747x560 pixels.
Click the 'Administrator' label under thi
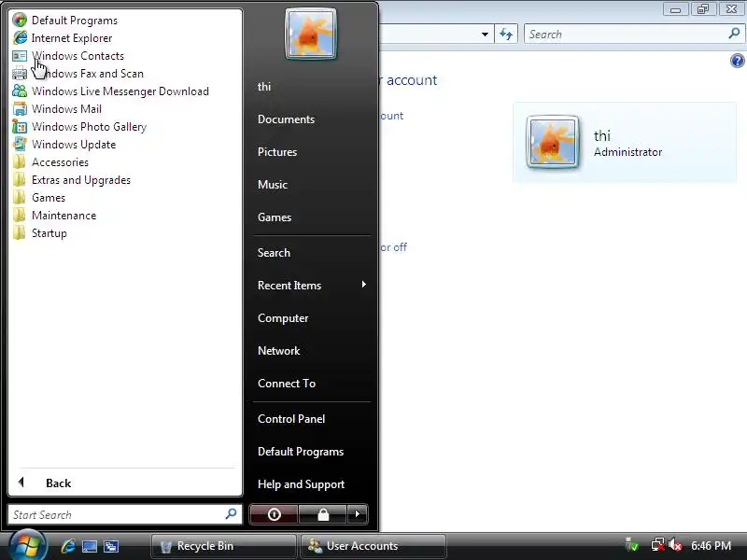pos(627,152)
